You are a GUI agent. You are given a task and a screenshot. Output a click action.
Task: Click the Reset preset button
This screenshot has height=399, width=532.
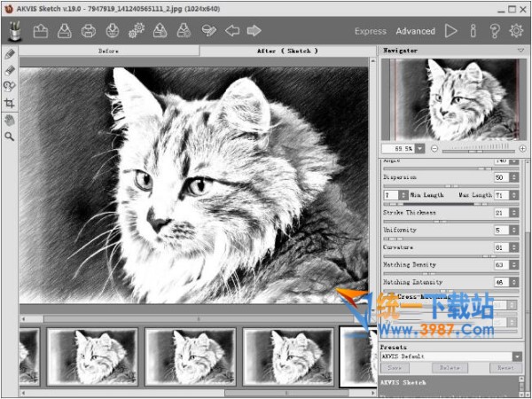tap(505, 368)
